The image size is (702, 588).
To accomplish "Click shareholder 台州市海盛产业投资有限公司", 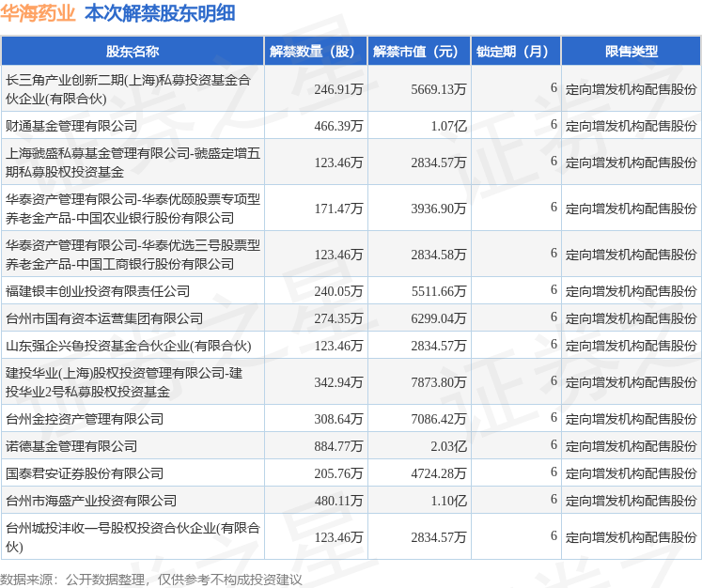I will pyautogui.click(x=91, y=502).
